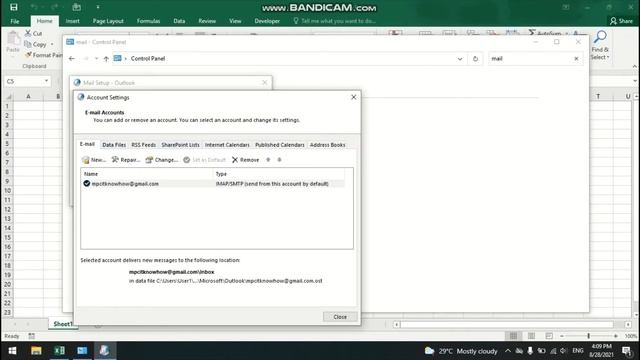This screenshot has height=360, width=640.
Task: Show hidden system tray icons
Action: coord(508,351)
